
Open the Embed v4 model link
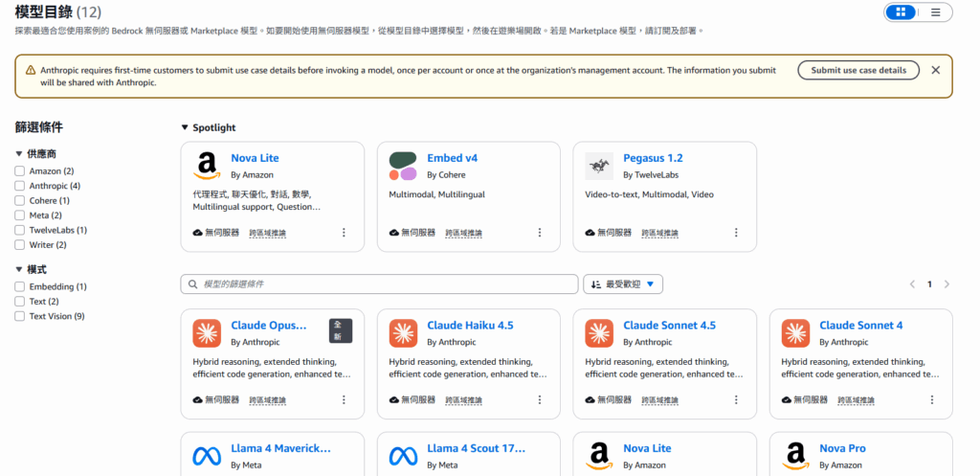click(x=452, y=158)
